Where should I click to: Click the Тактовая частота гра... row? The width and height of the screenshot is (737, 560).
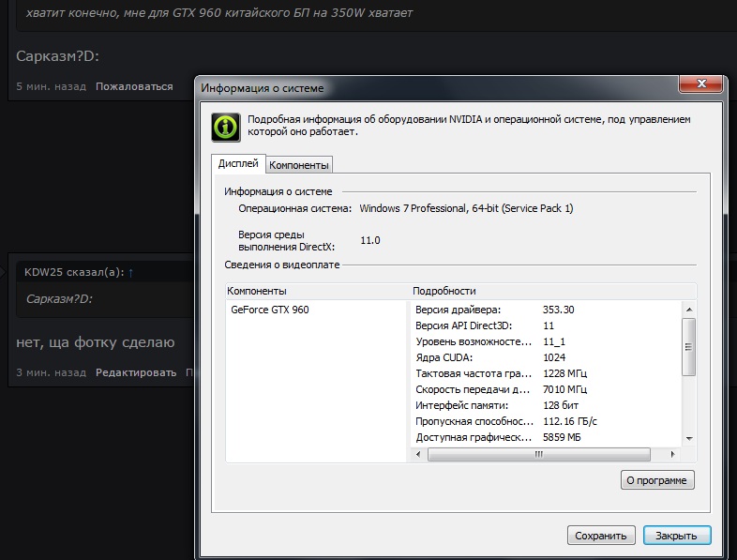point(546,374)
